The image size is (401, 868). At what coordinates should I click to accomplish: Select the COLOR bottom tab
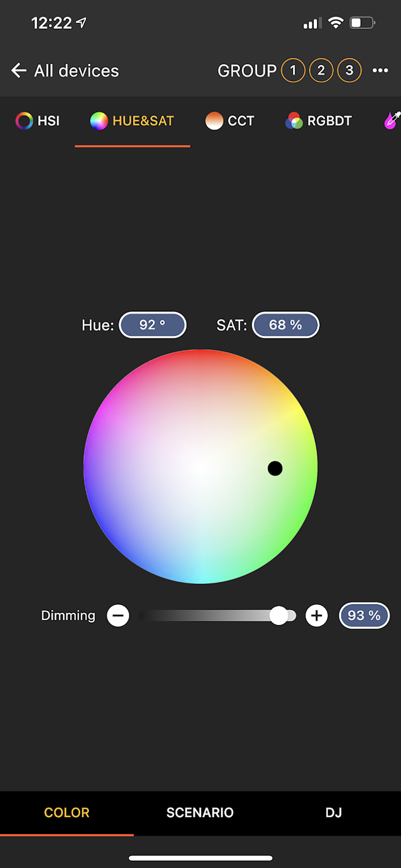tap(67, 812)
